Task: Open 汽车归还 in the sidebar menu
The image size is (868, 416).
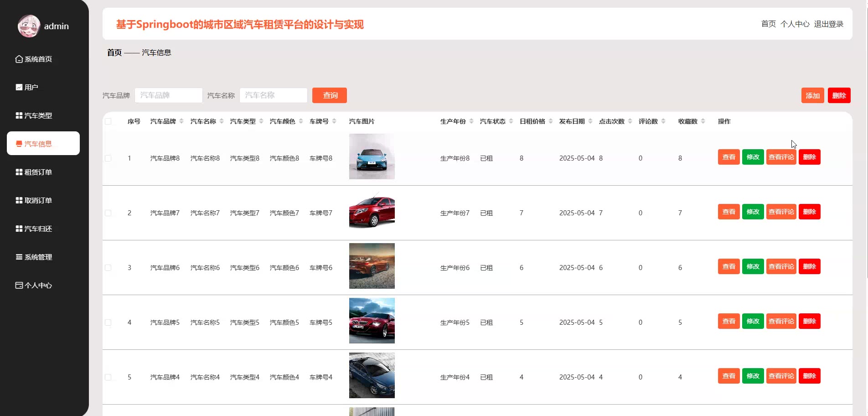Action: tap(38, 229)
